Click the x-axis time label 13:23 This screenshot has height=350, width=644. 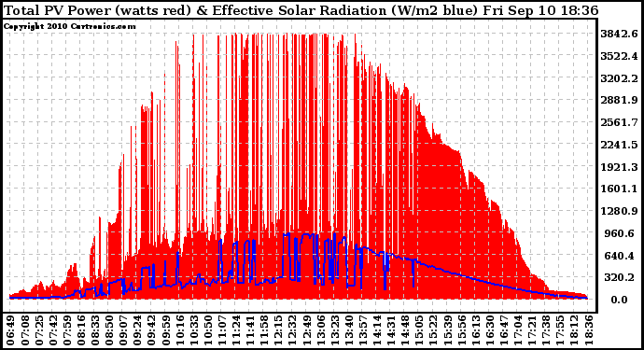[335, 330]
